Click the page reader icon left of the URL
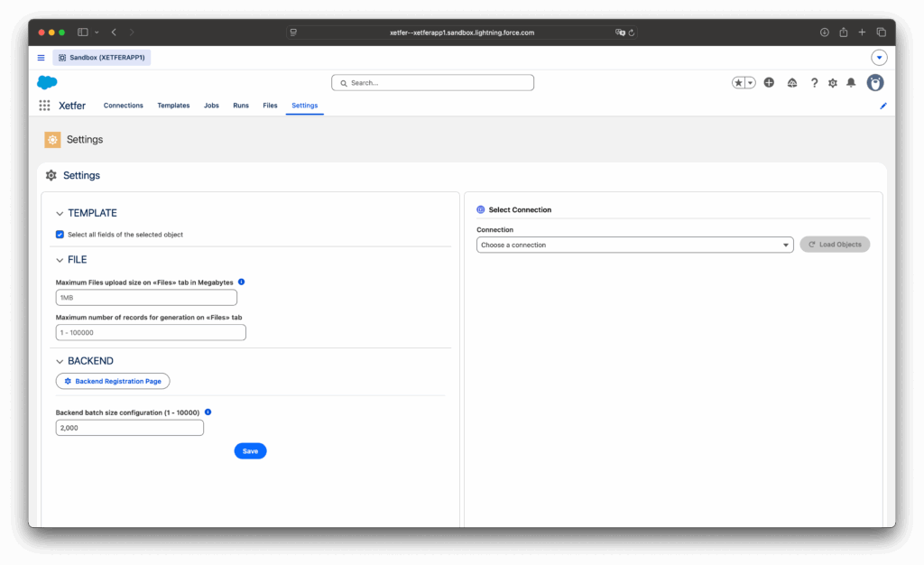The width and height of the screenshot is (924, 565). pos(293,33)
